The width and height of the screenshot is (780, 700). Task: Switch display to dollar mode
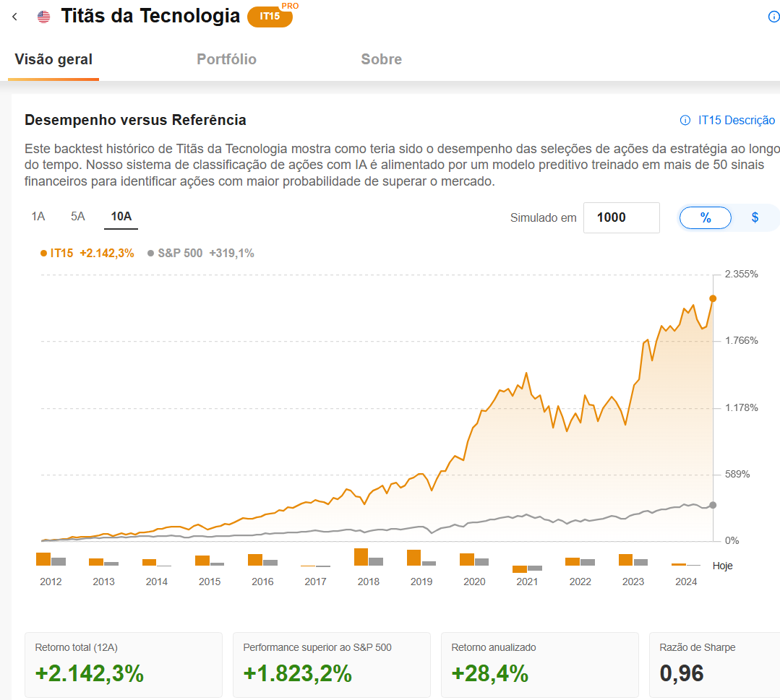click(x=755, y=217)
